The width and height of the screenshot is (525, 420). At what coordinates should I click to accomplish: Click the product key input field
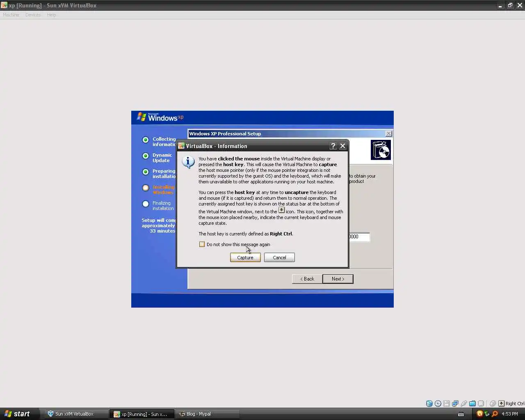tap(359, 237)
